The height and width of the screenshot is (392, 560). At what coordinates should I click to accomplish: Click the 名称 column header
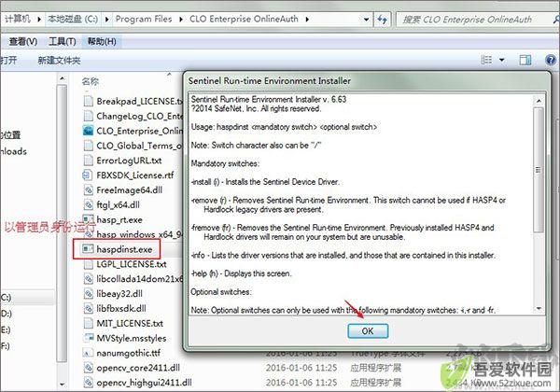pyautogui.click(x=90, y=81)
